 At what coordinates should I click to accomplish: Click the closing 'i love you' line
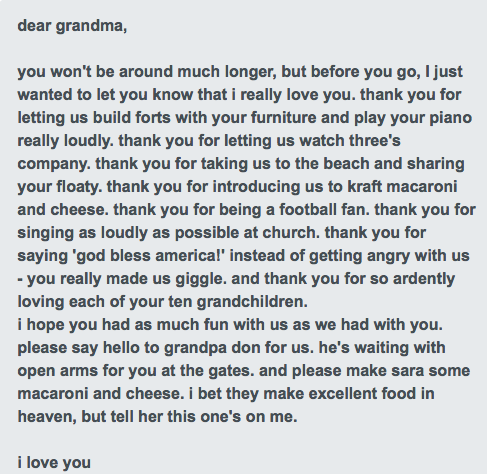click(54, 462)
